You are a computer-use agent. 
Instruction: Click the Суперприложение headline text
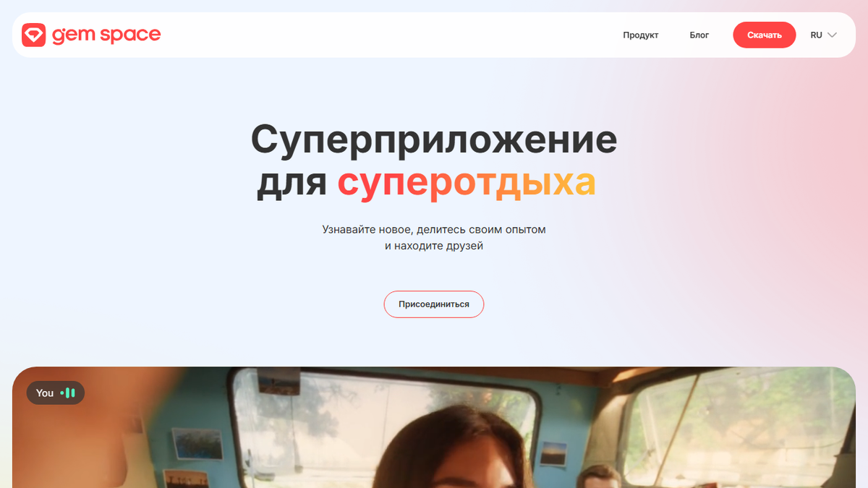click(x=434, y=140)
